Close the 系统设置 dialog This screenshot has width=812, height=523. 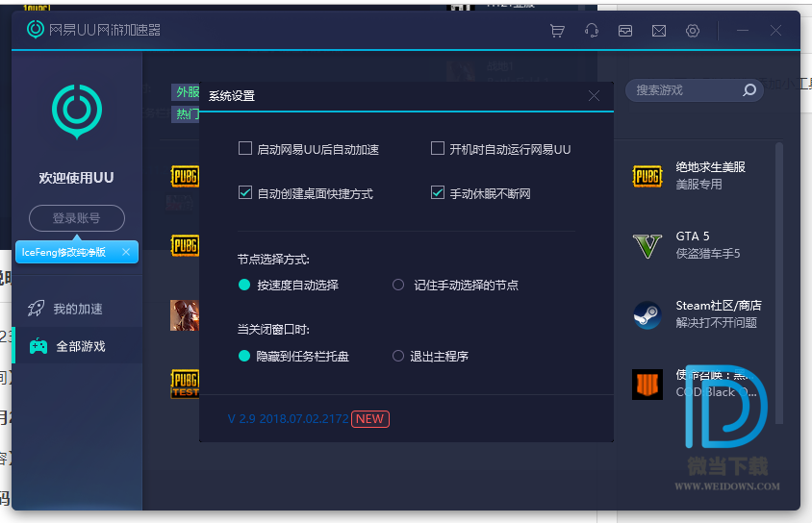click(x=594, y=96)
